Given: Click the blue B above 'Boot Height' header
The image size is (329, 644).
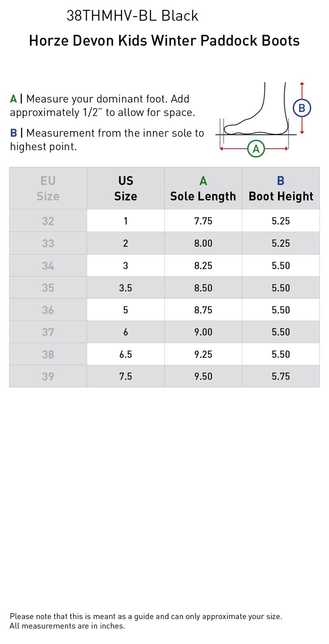Looking at the screenshot, I should click(280, 181).
